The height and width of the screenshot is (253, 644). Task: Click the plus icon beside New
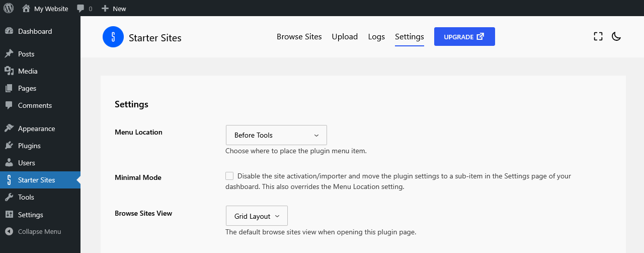pyautogui.click(x=105, y=9)
